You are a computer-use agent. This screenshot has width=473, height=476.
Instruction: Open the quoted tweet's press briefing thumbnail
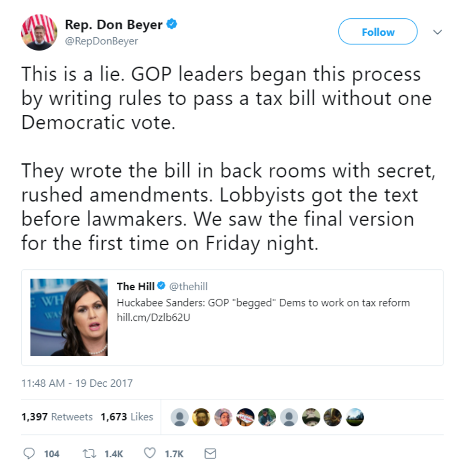tap(69, 317)
